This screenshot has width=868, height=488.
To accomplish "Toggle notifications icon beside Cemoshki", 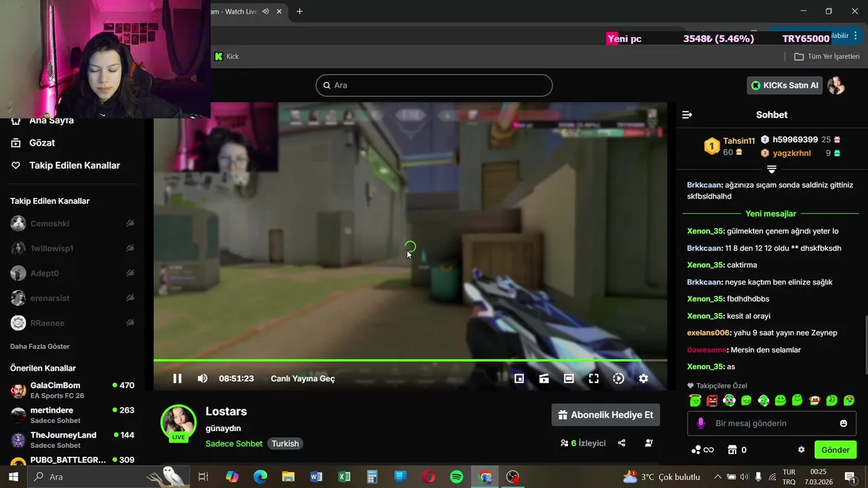I will tap(130, 224).
